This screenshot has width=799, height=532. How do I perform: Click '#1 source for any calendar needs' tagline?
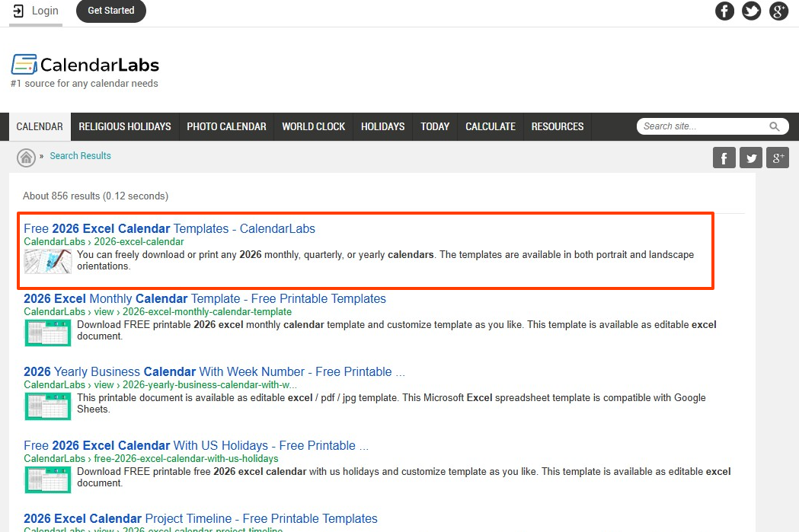click(x=85, y=84)
